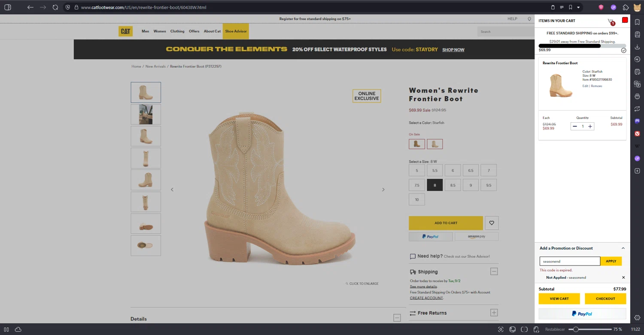The width and height of the screenshot is (644, 335).
Task: Select size 9
Action: pos(471,185)
